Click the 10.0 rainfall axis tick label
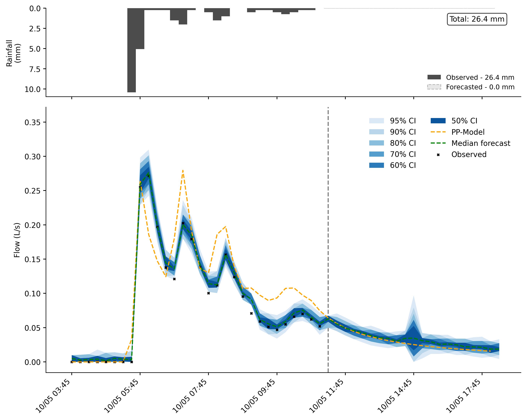 (32, 89)
